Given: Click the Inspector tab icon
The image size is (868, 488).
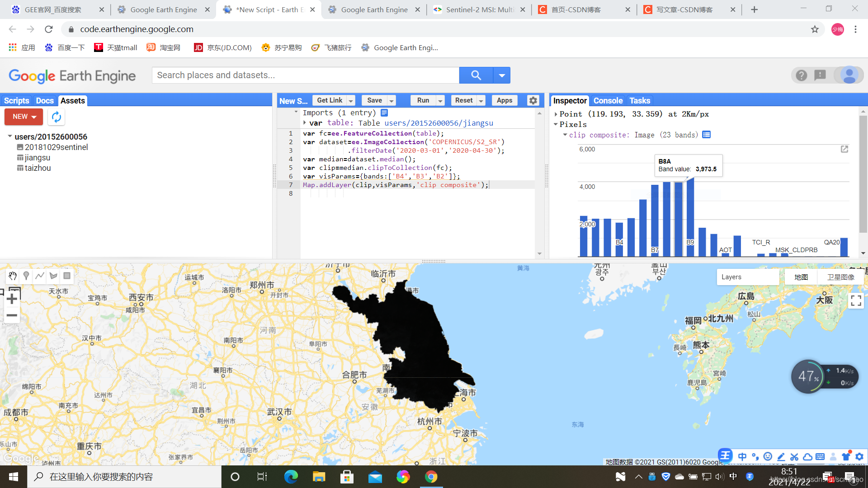Looking at the screenshot, I should (x=569, y=100).
